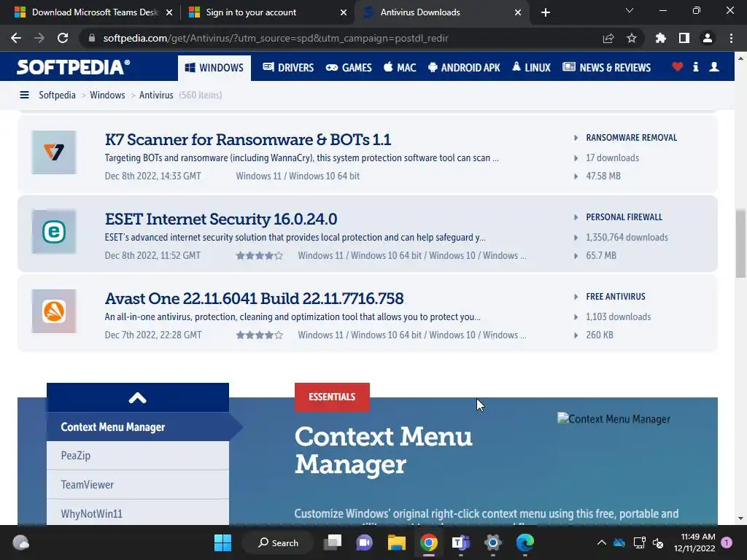Open Microsoft Edge from taskbar
This screenshot has width=747, height=560.
coord(525,542)
